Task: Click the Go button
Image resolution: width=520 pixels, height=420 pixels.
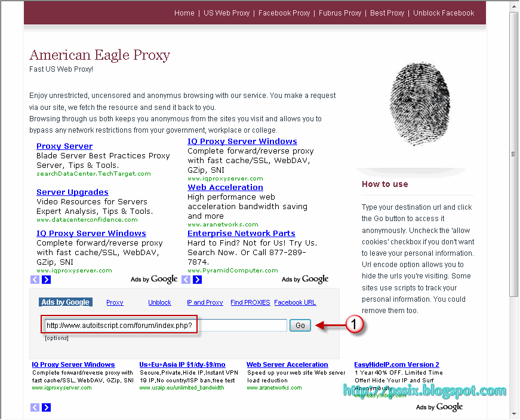Action: coord(300,326)
